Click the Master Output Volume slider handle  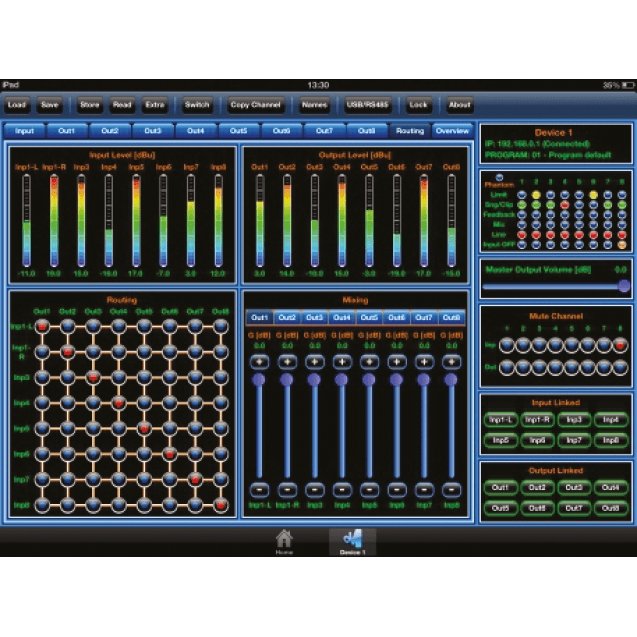click(x=624, y=285)
